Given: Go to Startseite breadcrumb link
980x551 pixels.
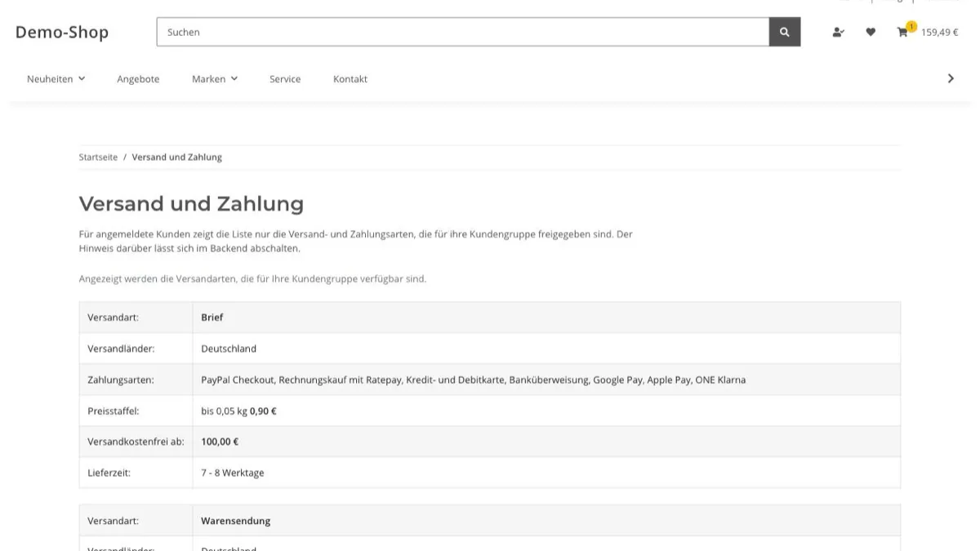Looking at the screenshot, I should [x=98, y=157].
